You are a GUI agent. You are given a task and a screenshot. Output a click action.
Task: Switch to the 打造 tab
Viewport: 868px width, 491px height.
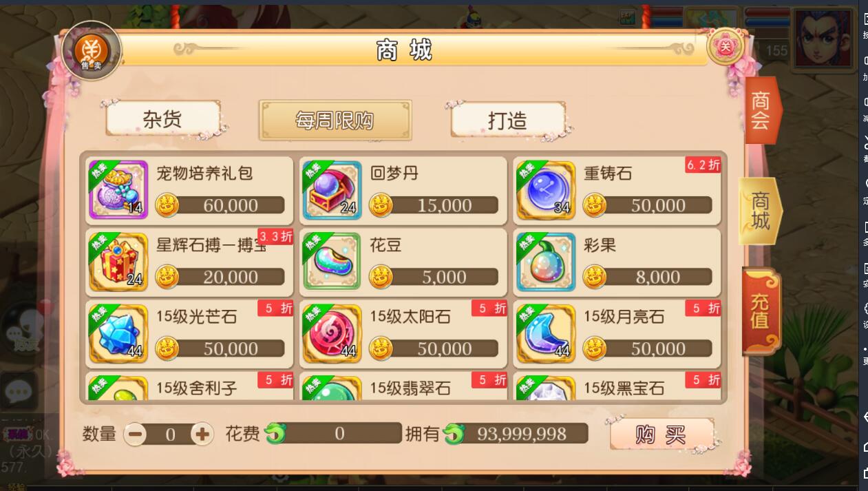pos(508,120)
